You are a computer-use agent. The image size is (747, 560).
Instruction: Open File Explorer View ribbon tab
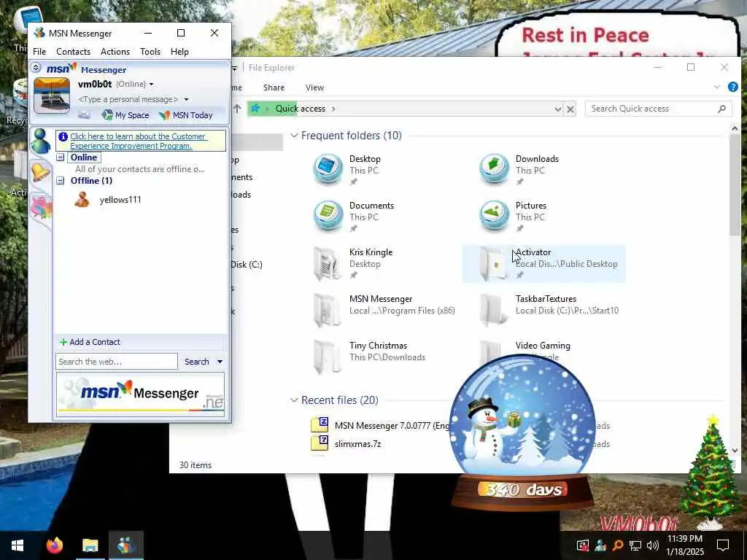coord(314,87)
